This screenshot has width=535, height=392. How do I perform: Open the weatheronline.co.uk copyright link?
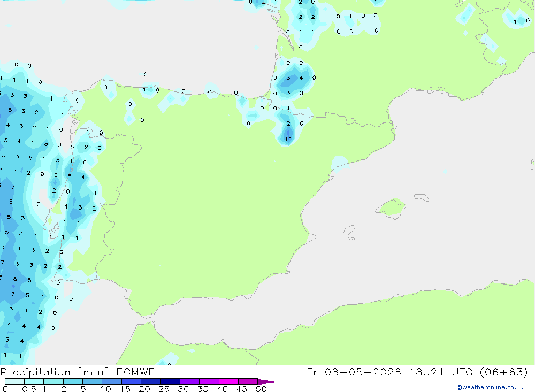[x=490, y=387]
